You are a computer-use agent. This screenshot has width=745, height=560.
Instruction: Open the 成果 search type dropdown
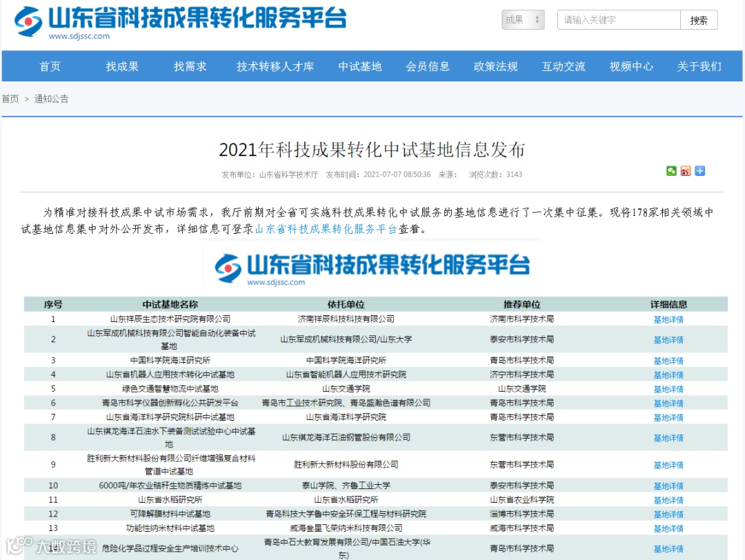click(523, 20)
